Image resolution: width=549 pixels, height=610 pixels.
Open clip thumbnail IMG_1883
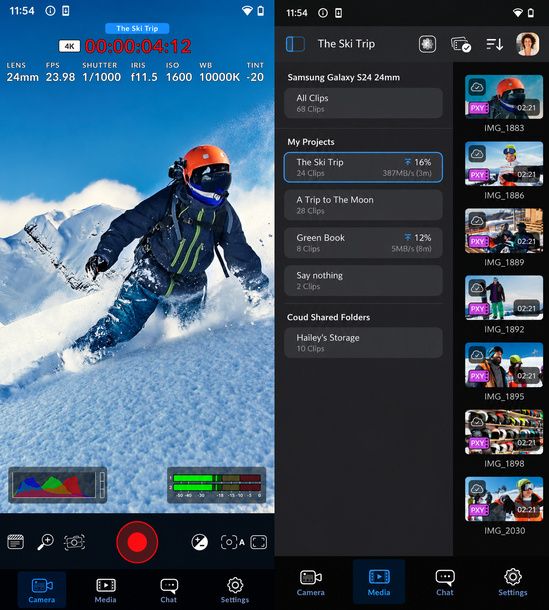(x=504, y=97)
